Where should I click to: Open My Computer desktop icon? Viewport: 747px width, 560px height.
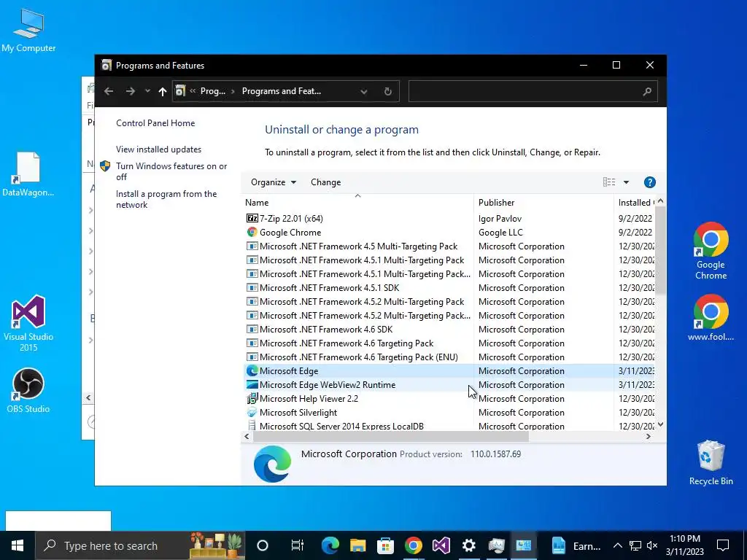click(28, 31)
